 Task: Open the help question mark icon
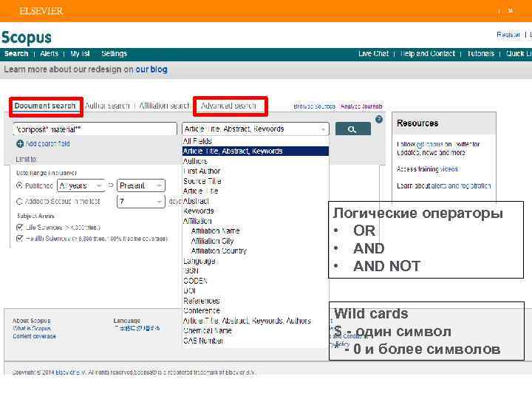379,120
